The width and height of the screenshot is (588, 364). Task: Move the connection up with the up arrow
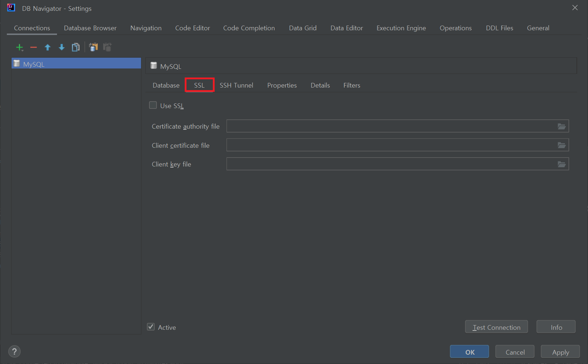coord(48,47)
